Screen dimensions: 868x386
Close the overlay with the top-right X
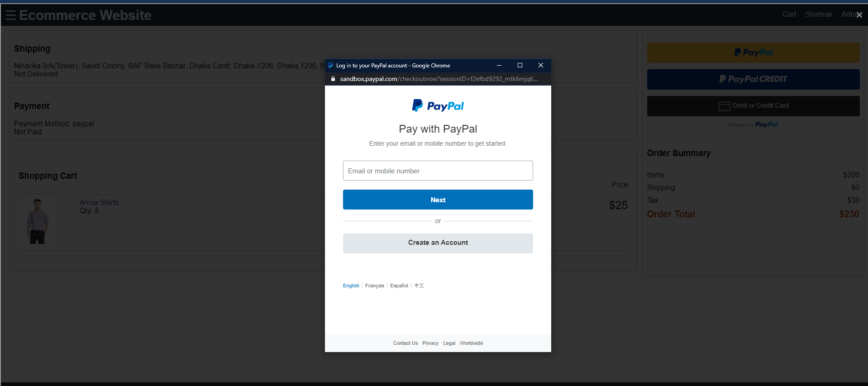point(859,15)
